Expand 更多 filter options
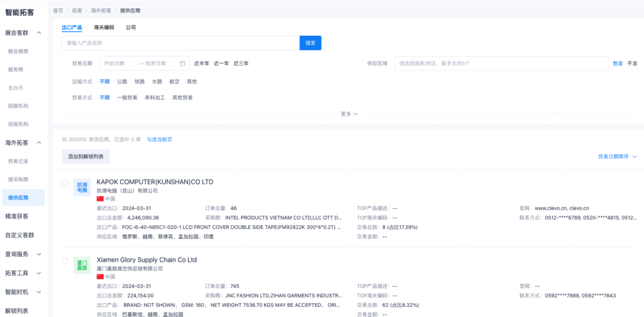Screen dimensions: 644x317 tap(349, 114)
